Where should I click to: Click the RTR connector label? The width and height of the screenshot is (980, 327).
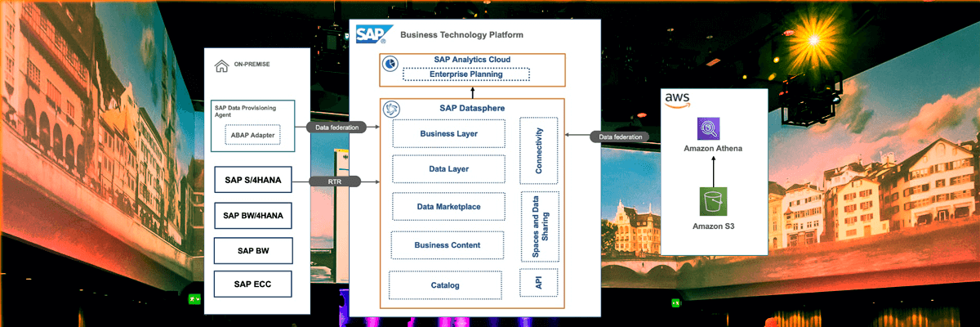[335, 181]
